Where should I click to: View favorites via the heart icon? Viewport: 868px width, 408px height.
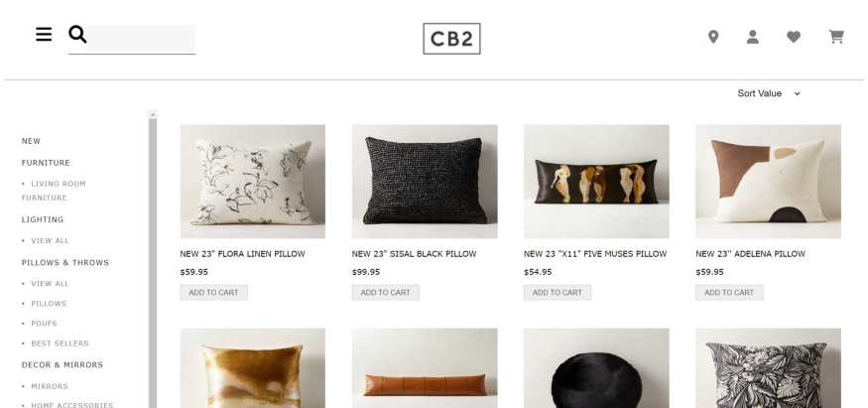(794, 37)
